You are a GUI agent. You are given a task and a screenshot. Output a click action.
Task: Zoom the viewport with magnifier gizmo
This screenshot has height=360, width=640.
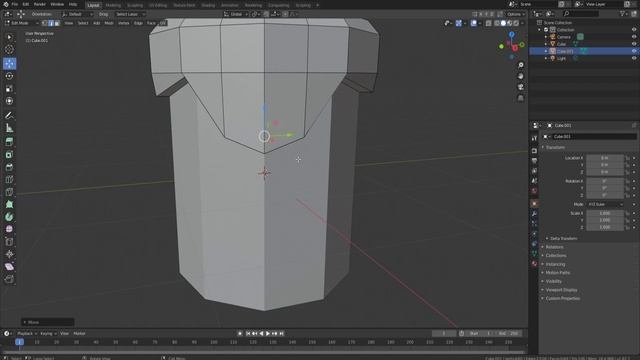click(x=520, y=65)
